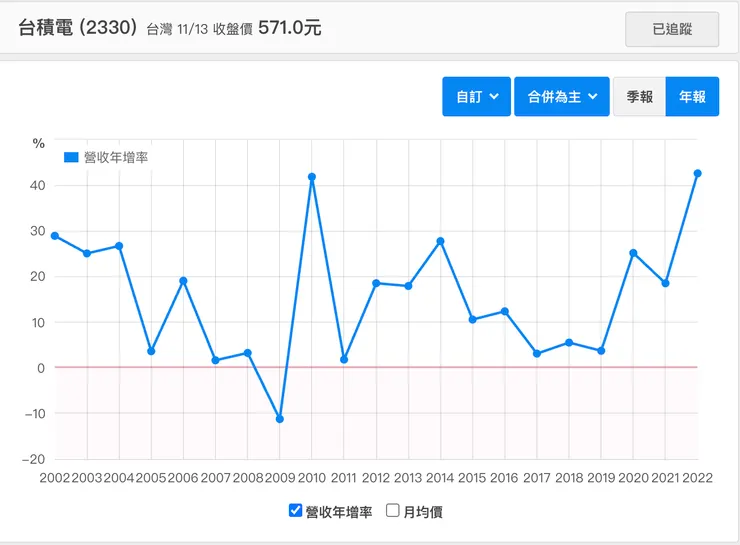The image size is (740, 545).
Task: Open the 自訂 dropdown
Action: click(476, 96)
